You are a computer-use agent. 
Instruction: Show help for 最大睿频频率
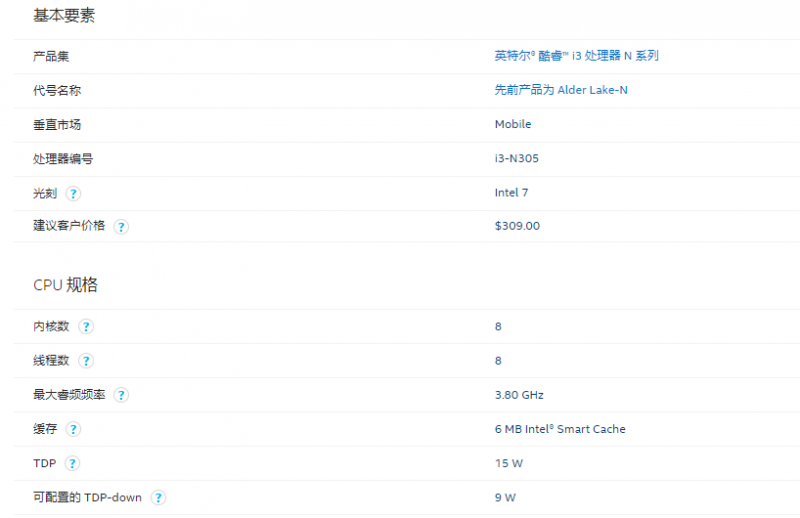pos(121,395)
